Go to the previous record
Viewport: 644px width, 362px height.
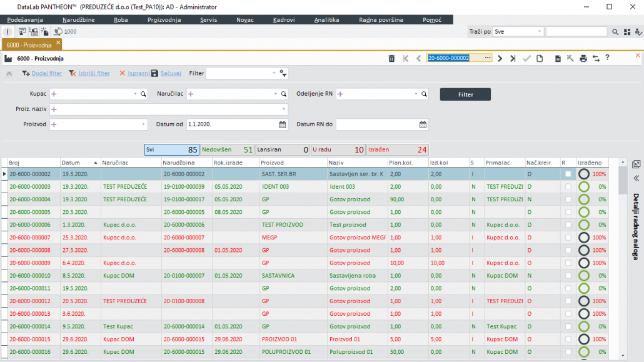pos(418,58)
